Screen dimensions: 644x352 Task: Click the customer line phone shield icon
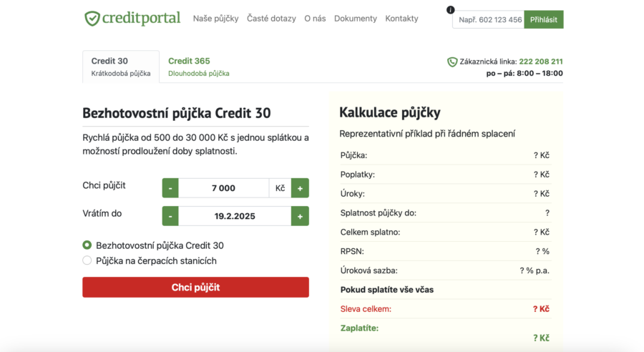click(x=452, y=62)
